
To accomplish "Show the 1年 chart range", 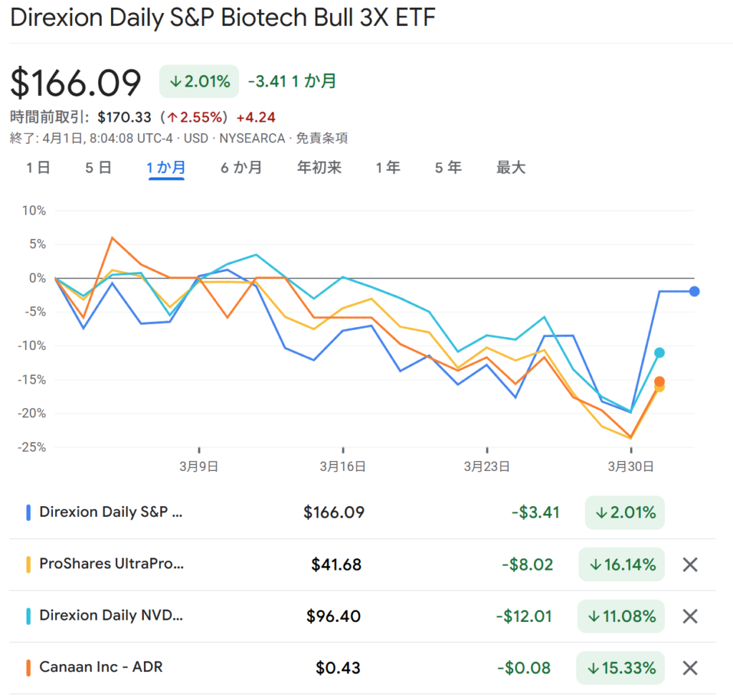I will point(388,168).
